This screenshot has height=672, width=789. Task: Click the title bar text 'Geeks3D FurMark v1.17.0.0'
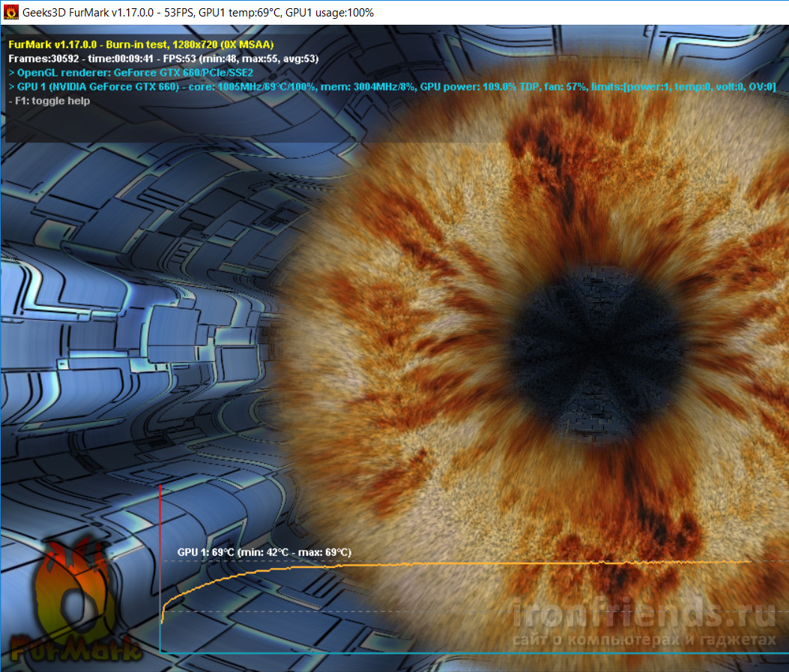point(88,13)
